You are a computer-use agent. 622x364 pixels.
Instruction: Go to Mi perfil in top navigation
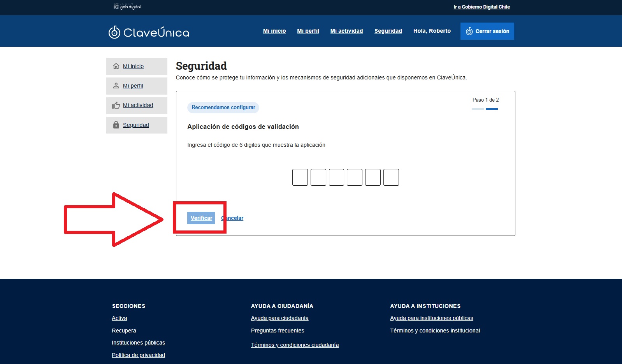tap(308, 31)
